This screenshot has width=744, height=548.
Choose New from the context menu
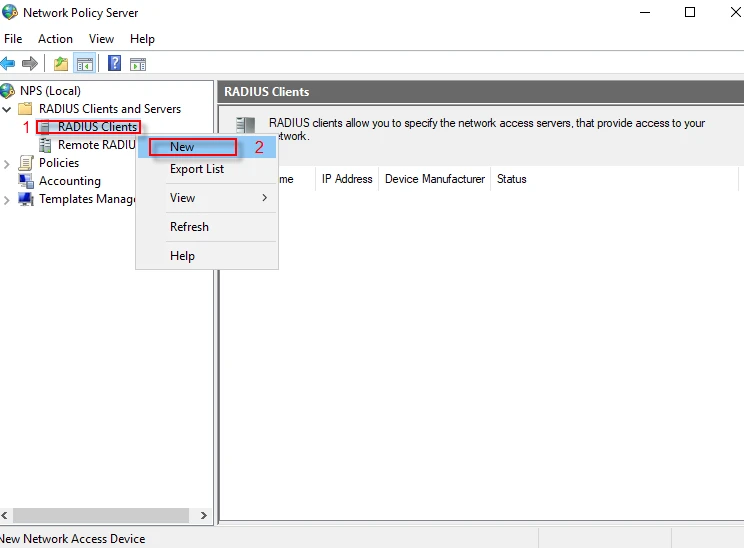pos(182,147)
